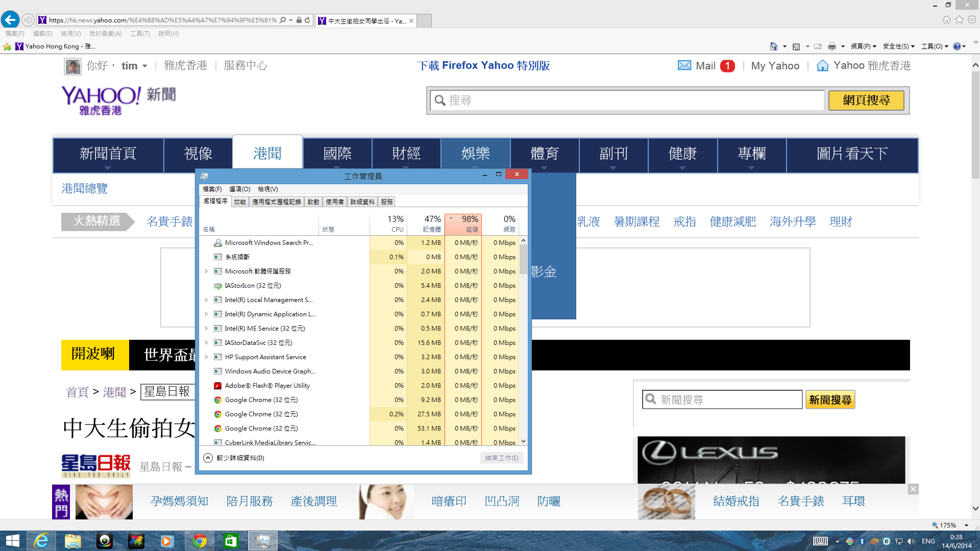Open the 安全性(S) dropdown menu
980x551 pixels.
pyautogui.click(x=898, y=46)
